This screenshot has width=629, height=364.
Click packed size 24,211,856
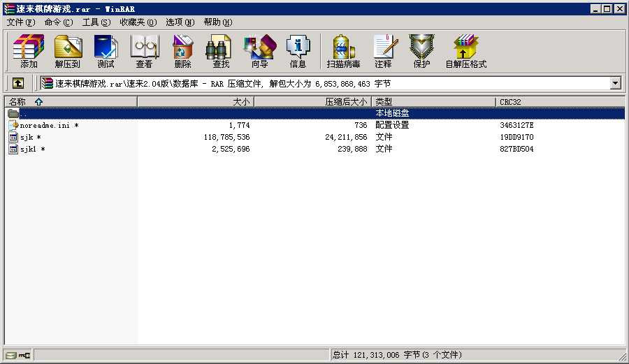point(346,137)
